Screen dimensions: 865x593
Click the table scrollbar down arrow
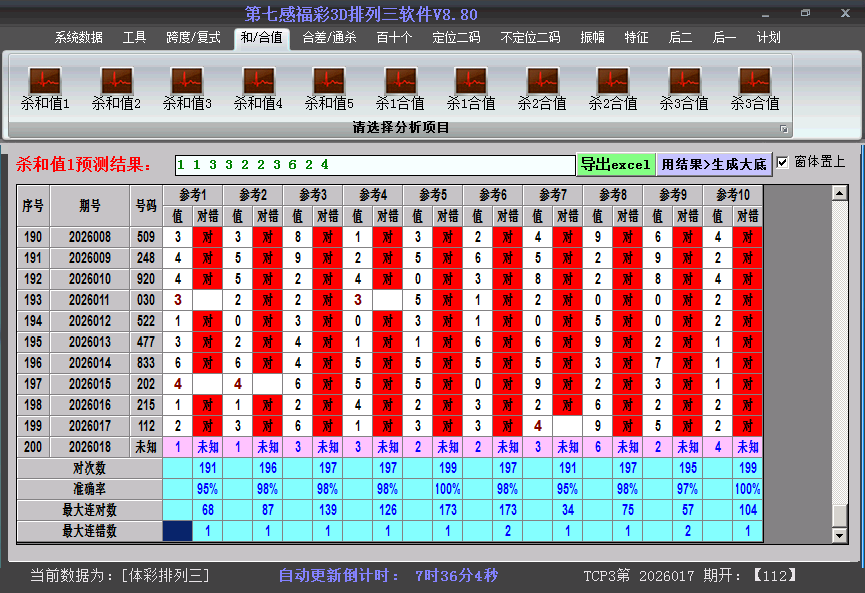[x=840, y=536]
